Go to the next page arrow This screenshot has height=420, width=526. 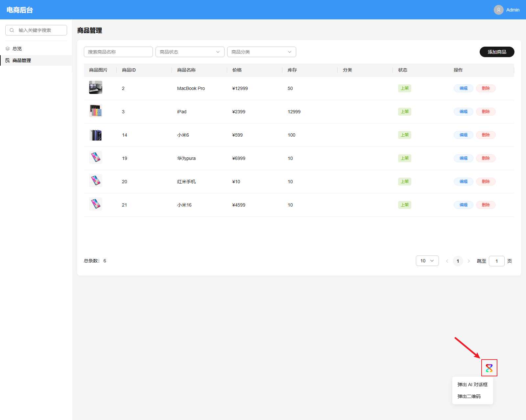pos(469,261)
